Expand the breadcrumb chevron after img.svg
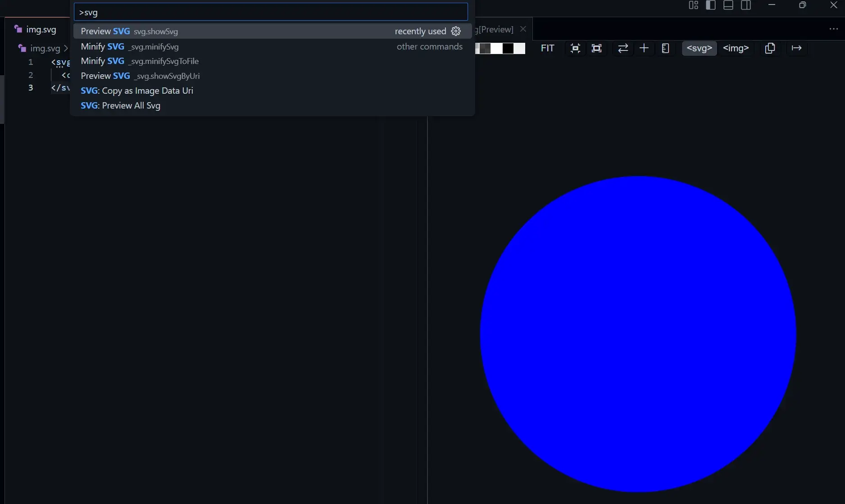 66,48
